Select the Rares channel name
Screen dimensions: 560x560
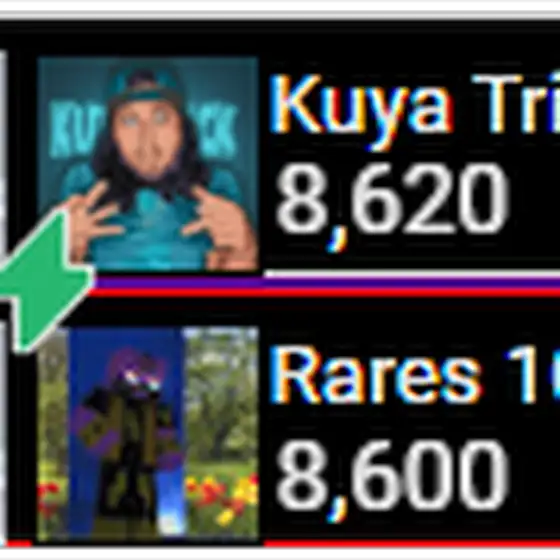pos(414,375)
